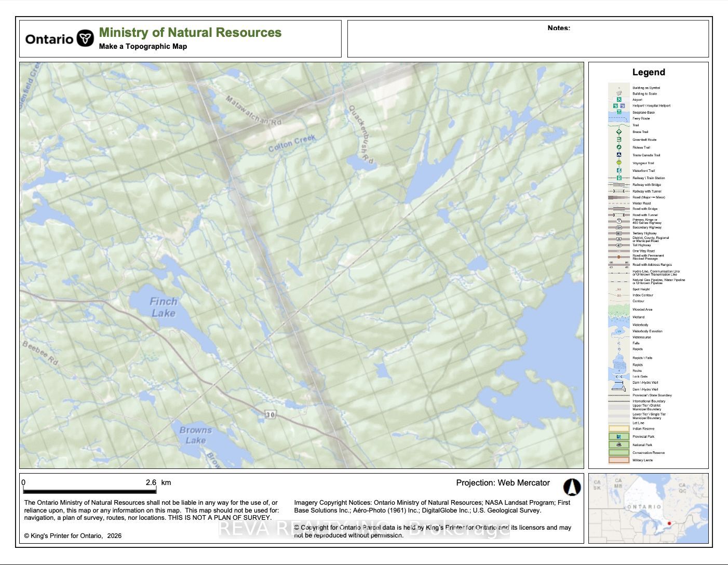
Task: Click inside the Notes box
Action: pos(528,43)
